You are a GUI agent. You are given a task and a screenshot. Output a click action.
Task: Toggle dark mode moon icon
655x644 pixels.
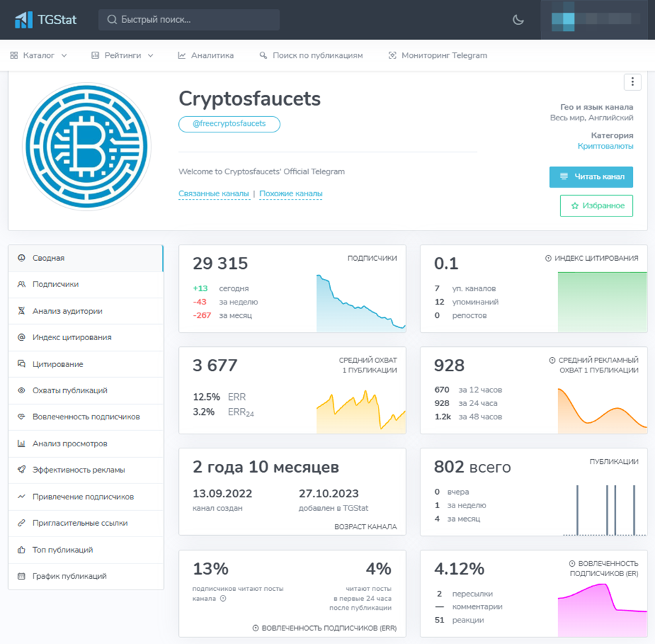[518, 19]
